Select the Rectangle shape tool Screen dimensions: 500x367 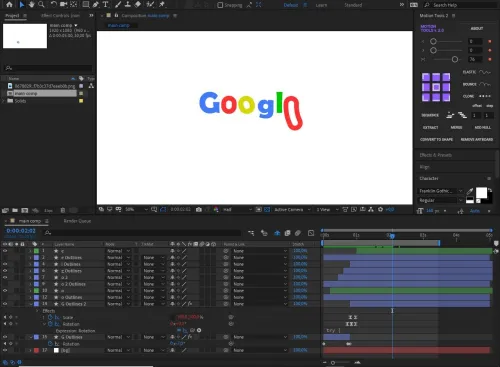[86, 5]
